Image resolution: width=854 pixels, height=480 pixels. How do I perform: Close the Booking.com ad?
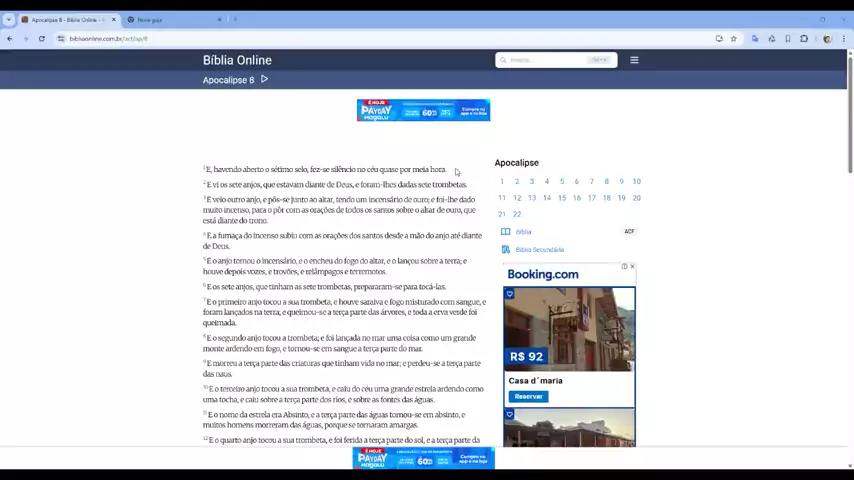632,266
